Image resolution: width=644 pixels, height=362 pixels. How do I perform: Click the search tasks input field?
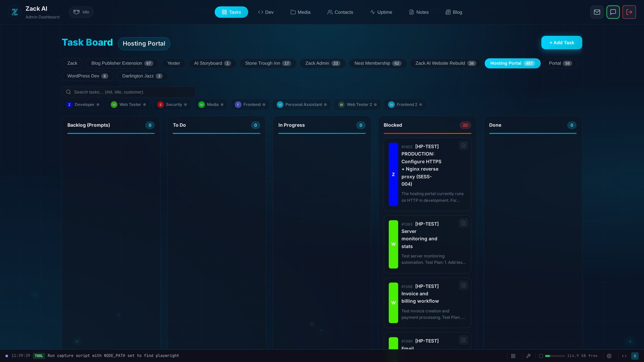[x=128, y=92]
